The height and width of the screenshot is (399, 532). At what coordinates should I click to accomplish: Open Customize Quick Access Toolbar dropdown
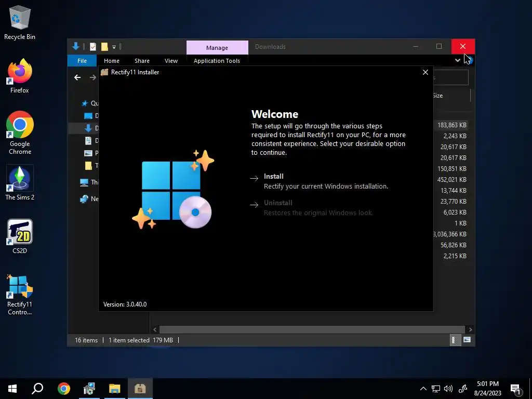(114, 47)
